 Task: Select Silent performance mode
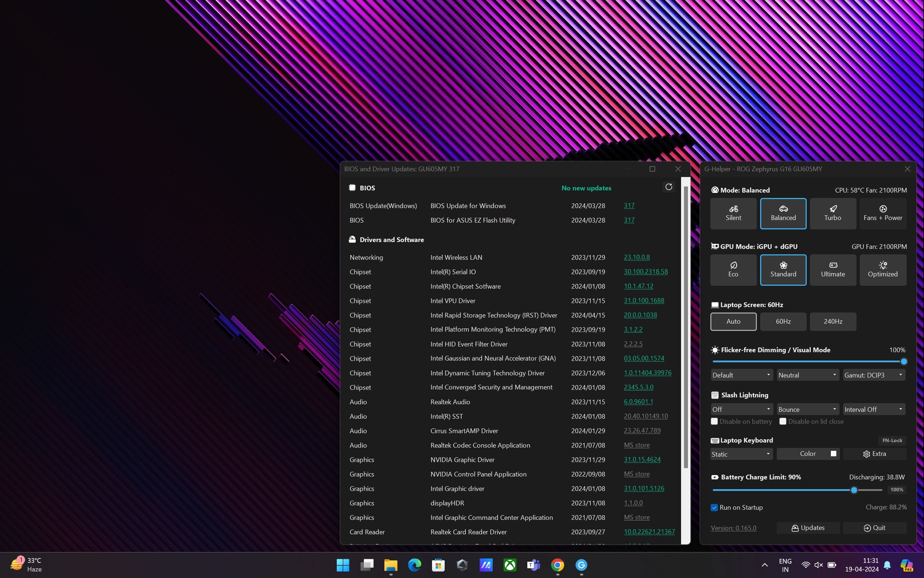tap(733, 213)
